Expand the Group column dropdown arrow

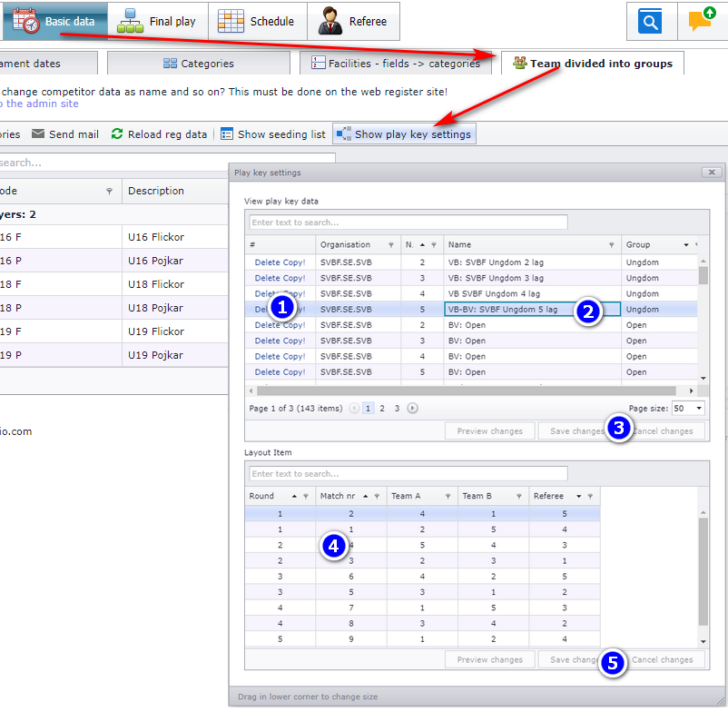click(x=685, y=245)
